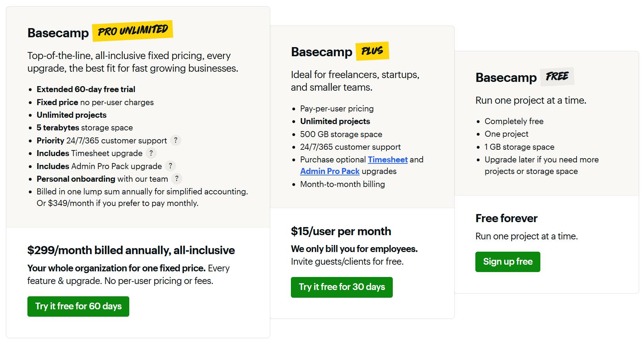The image size is (644, 342).
Task: Select the Free forever heading
Action: pos(506,218)
